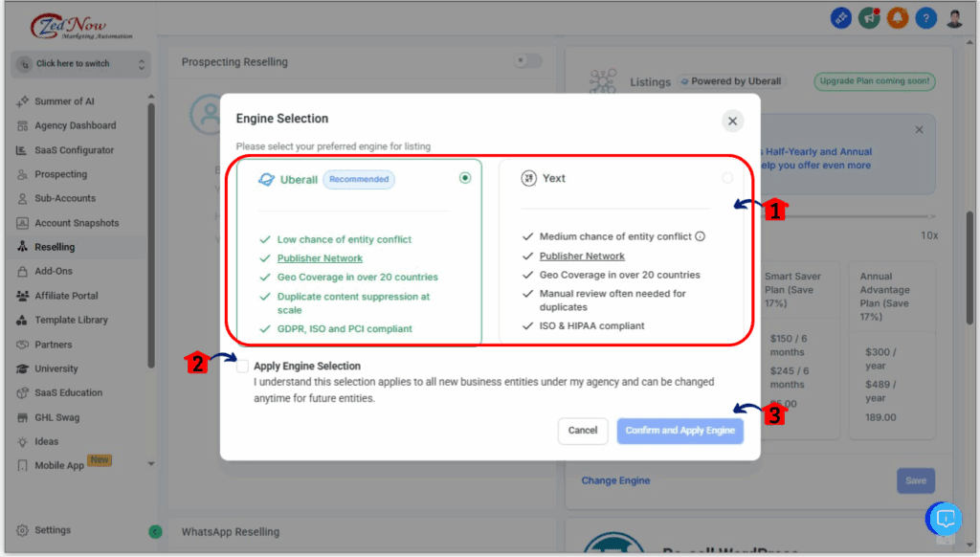Screen dimensions: 980x557
Task: Click the Agency Dashboard icon
Action: click(23, 125)
